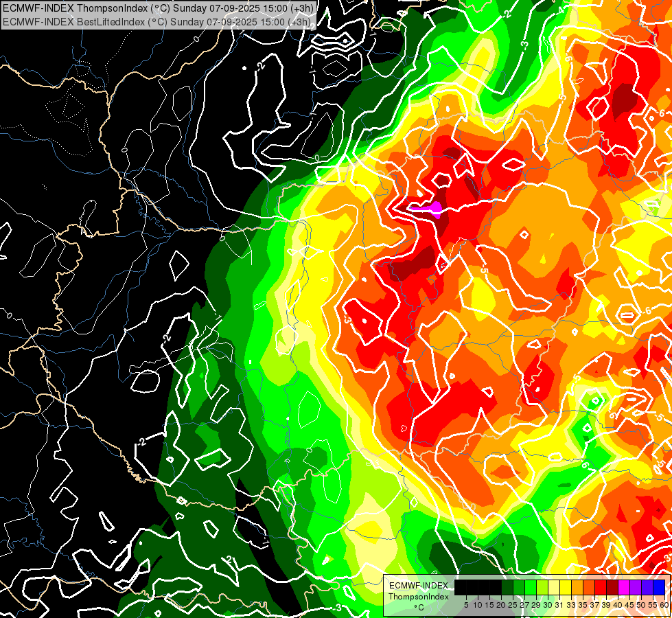The height and width of the screenshot is (618, 672).
Task: Click the legend tick label 30
Action: 548,605
